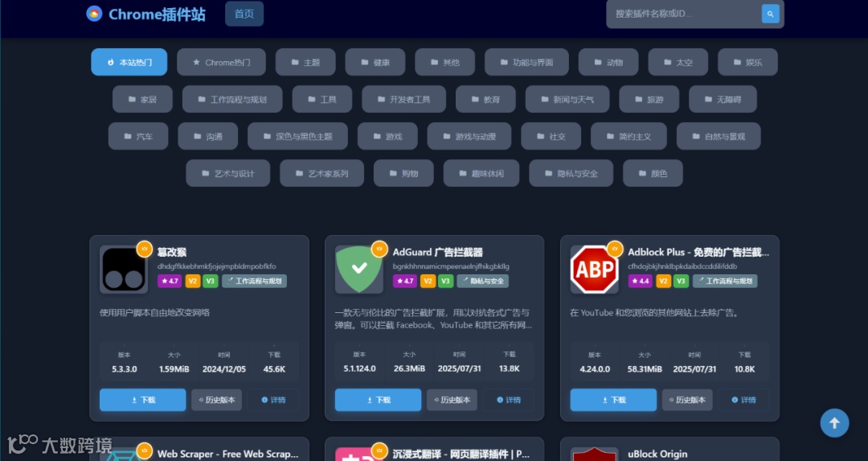Select the 艺术与设计 category
The width and height of the screenshot is (868, 461).
(x=228, y=174)
